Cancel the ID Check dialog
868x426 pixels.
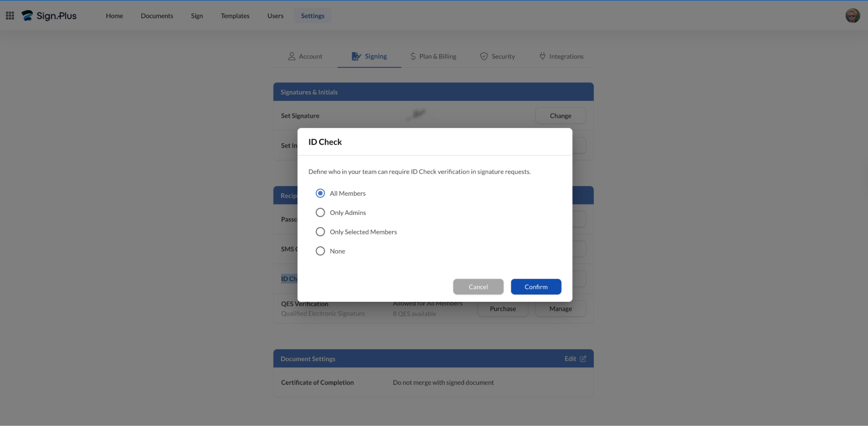478,287
